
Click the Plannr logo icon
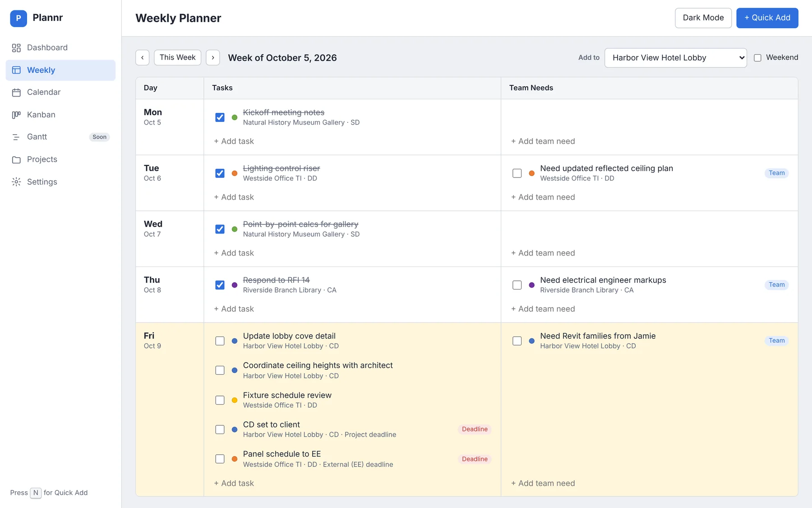pyautogui.click(x=18, y=18)
